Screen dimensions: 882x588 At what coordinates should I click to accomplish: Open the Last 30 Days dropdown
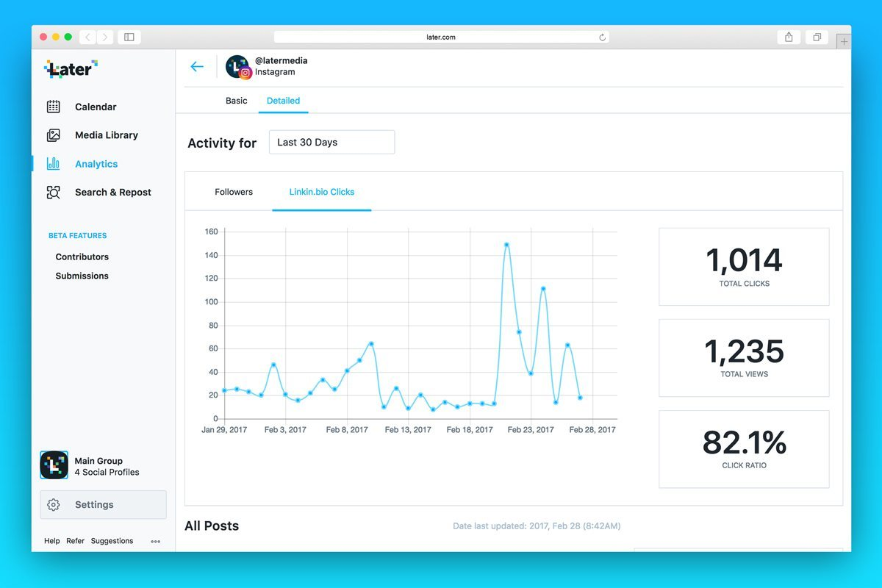pyautogui.click(x=331, y=142)
